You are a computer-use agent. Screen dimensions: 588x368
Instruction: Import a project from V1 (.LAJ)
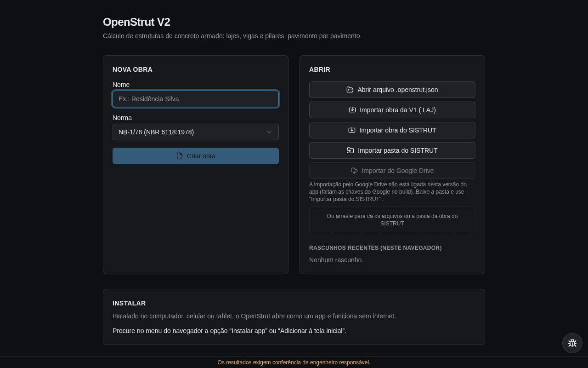(x=392, y=110)
